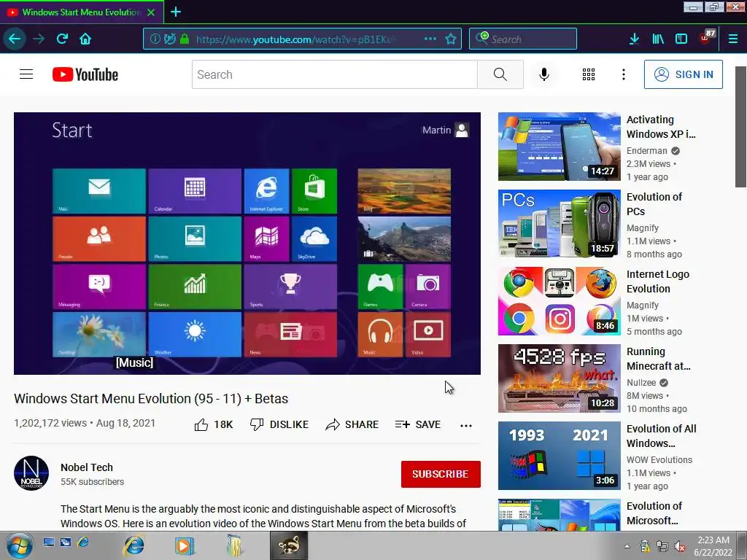This screenshot has height=560, width=747.
Task: Expand the YouTube guide hamburger menu
Action: coord(26,74)
